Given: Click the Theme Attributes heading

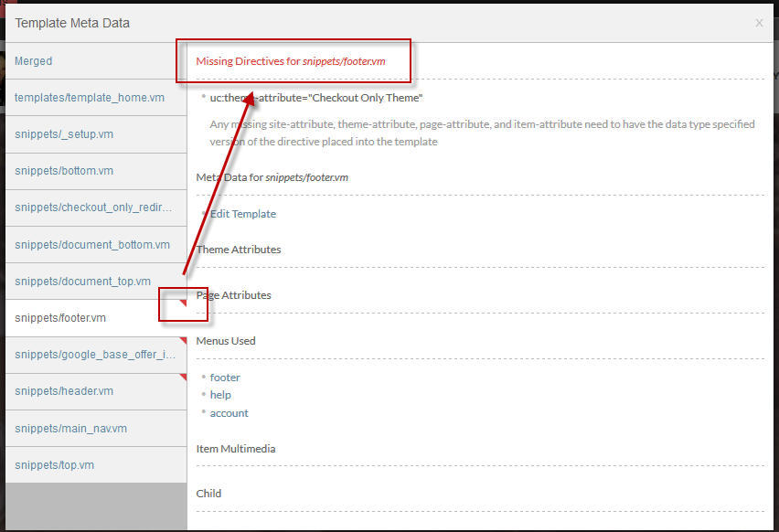Looking at the screenshot, I should click(x=239, y=250).
